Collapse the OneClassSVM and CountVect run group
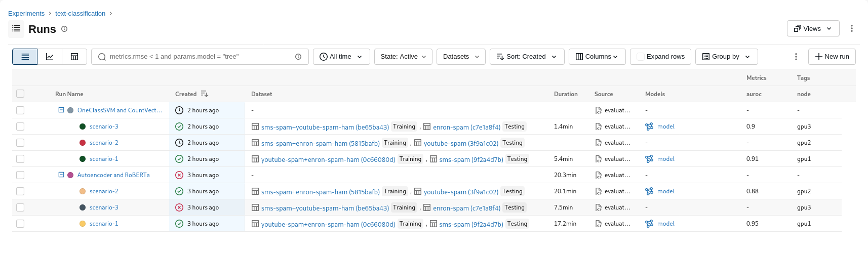868x253 pixels. 61,110
